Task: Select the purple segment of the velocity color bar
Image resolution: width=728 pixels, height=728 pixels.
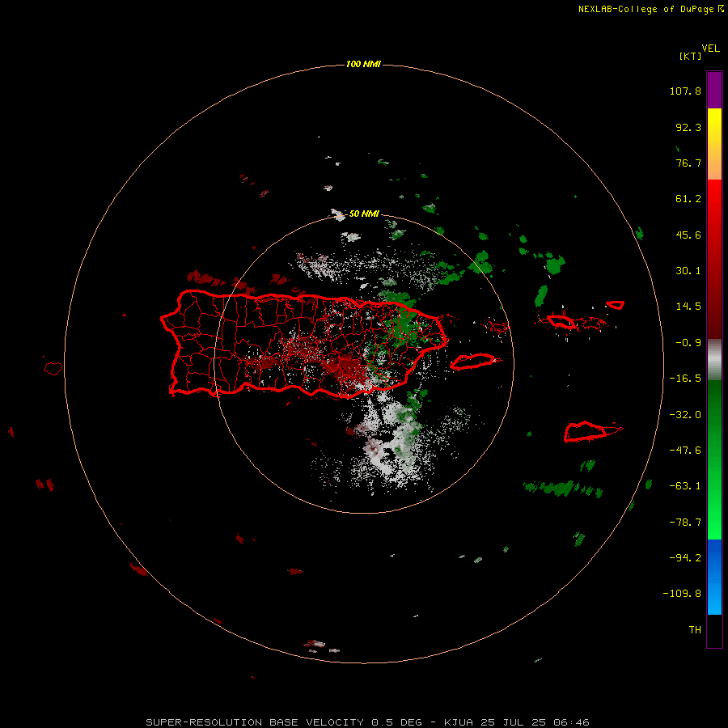Action: 714,90
